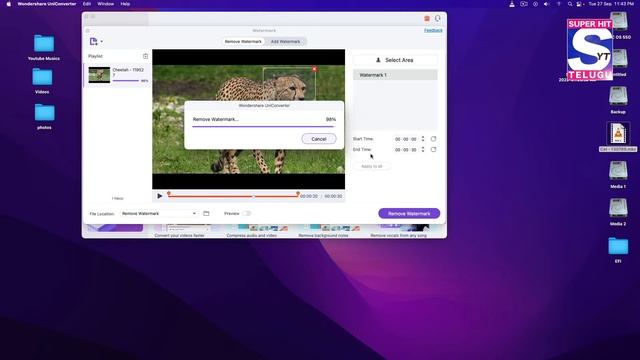Delete the watermark selection box with red X
This screenshot has height=360, width=640.
click(314, 69)
